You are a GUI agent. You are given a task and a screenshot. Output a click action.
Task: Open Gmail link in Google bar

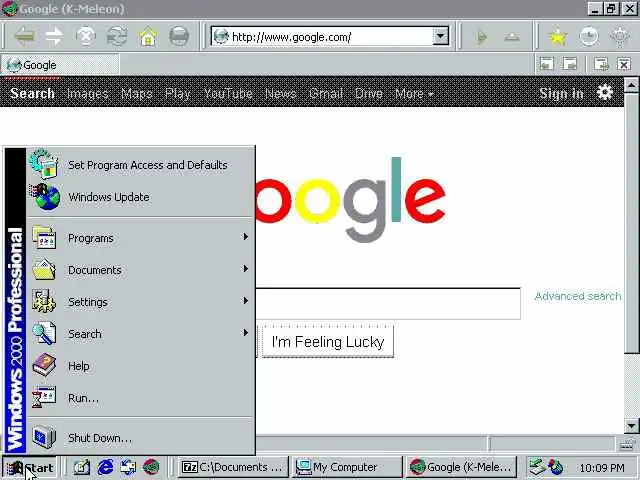[x=325, y=93]
